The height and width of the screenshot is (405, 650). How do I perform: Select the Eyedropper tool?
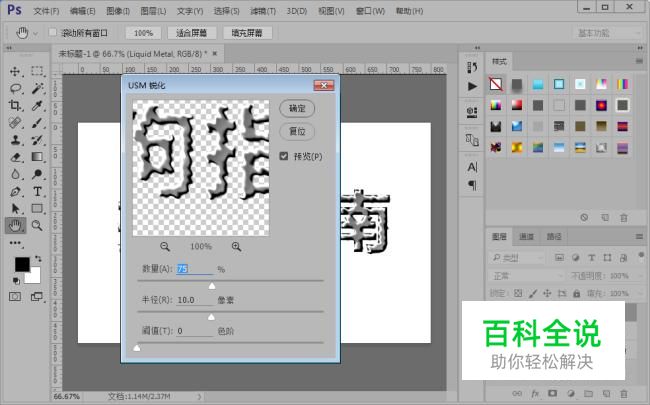[x=37, y=105]
